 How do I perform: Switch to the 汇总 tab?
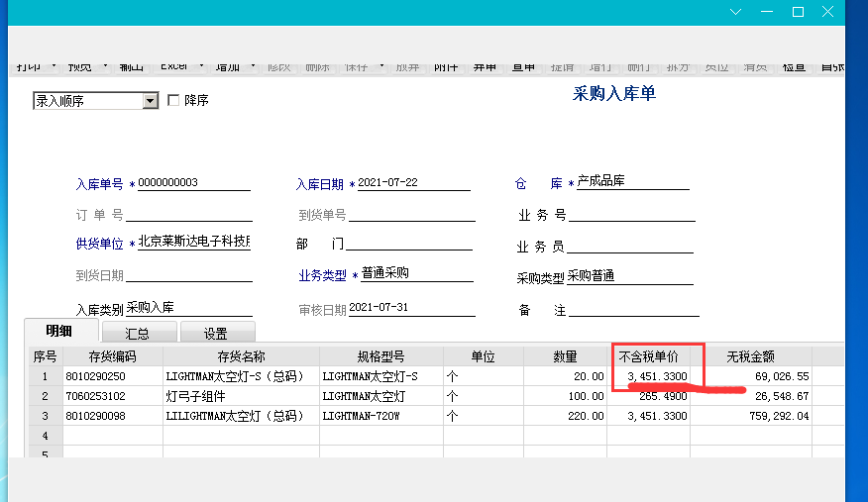coord(138,334)
